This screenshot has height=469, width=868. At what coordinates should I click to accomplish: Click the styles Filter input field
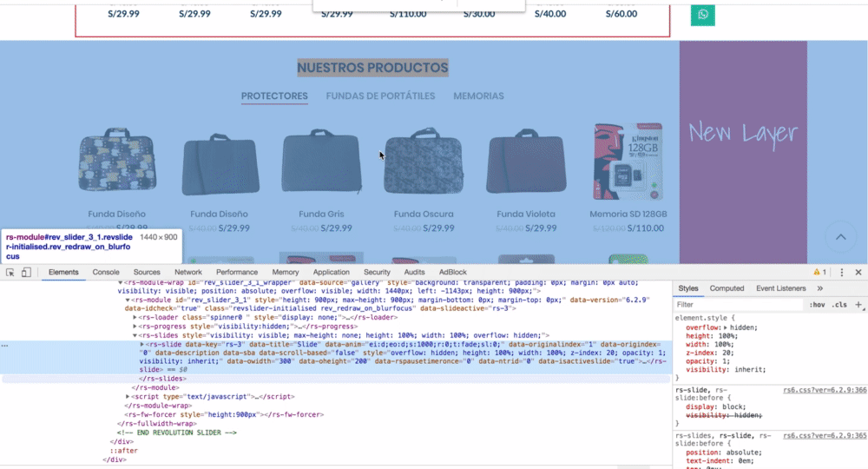739,305
